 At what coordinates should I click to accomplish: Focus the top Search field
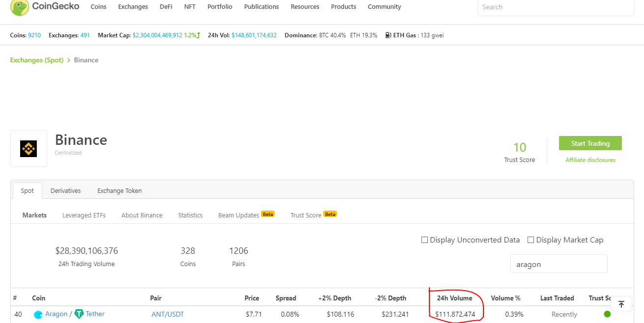point(556,7)
